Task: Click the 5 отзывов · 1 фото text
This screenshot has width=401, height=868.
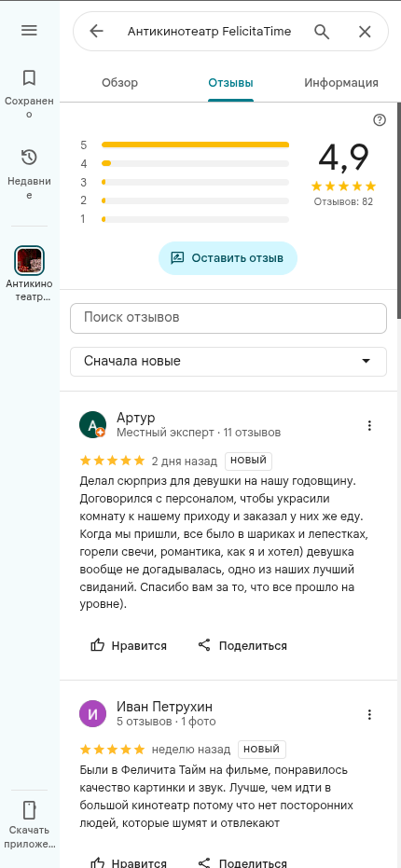Action: click(x=166, y=722)
